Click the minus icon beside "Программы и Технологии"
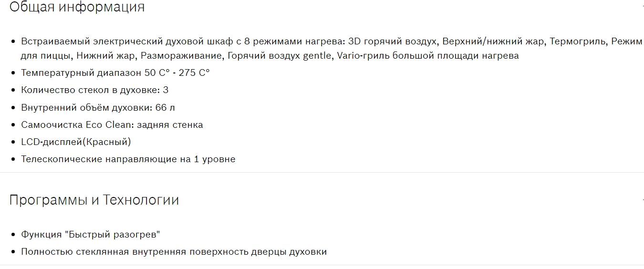The width and height of the screenshot is (644, 269). pos(642,200)
